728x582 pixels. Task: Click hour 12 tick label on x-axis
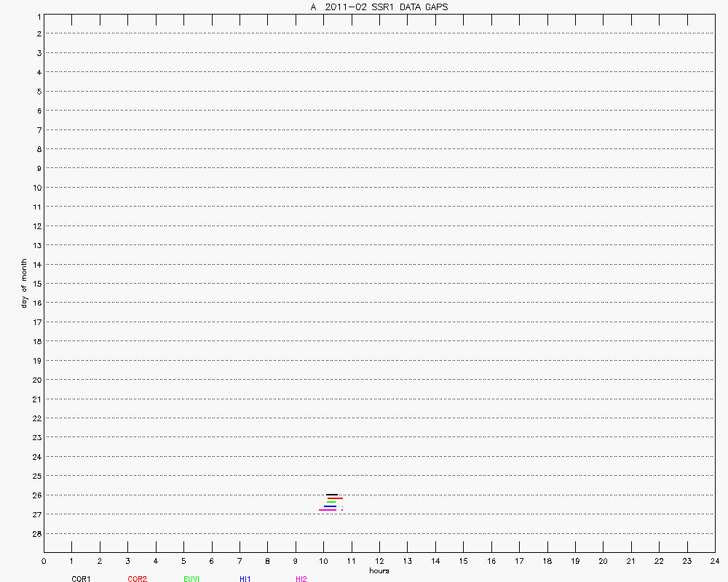[x=379, y=561]
